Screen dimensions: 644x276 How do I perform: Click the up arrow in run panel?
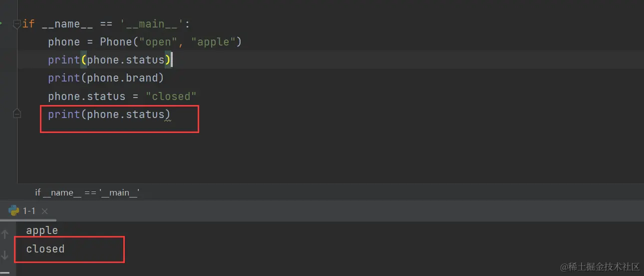(5, 234)
